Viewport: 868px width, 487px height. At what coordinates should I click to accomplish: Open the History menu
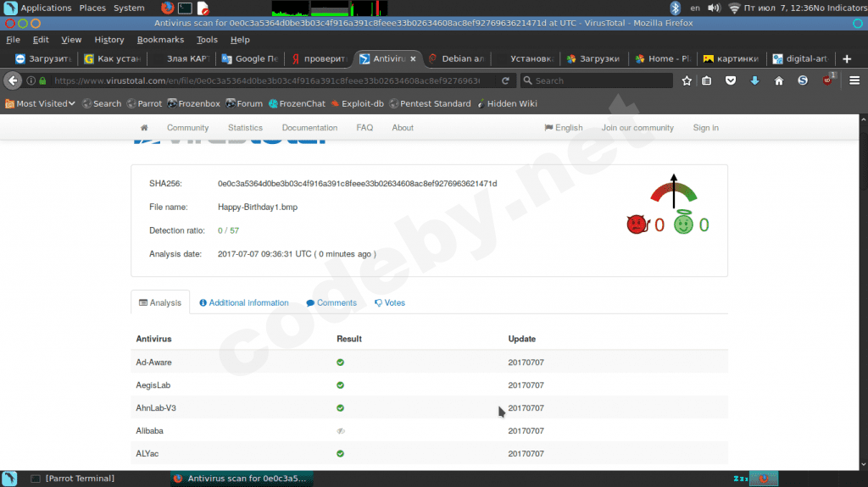pos(109,40)
